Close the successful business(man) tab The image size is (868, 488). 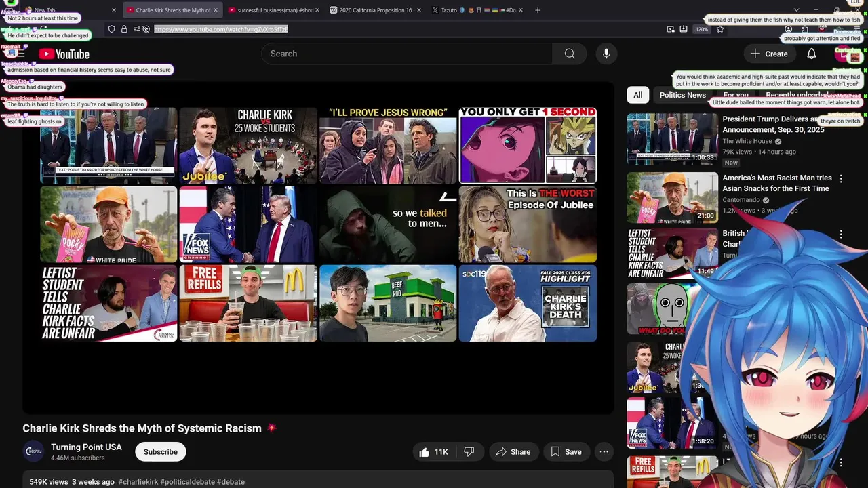[x=318, y=10]
